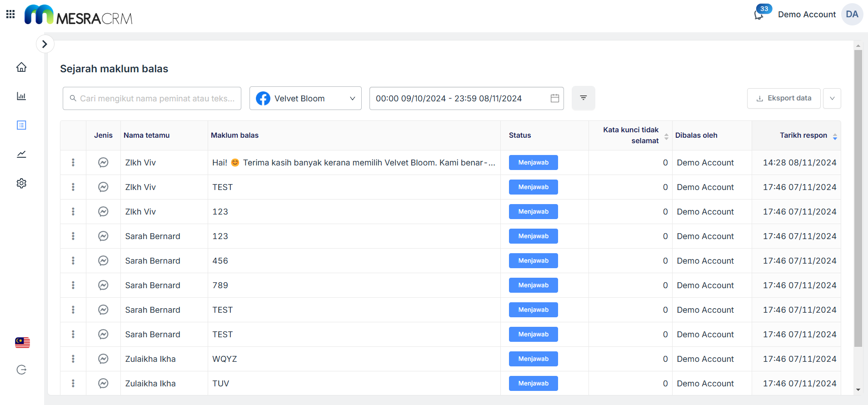Image resolution: width=868 pixels, height=405 pixels.
Task: Expand the sidebar with the chevron arrow
Action: tap(45, 44)
